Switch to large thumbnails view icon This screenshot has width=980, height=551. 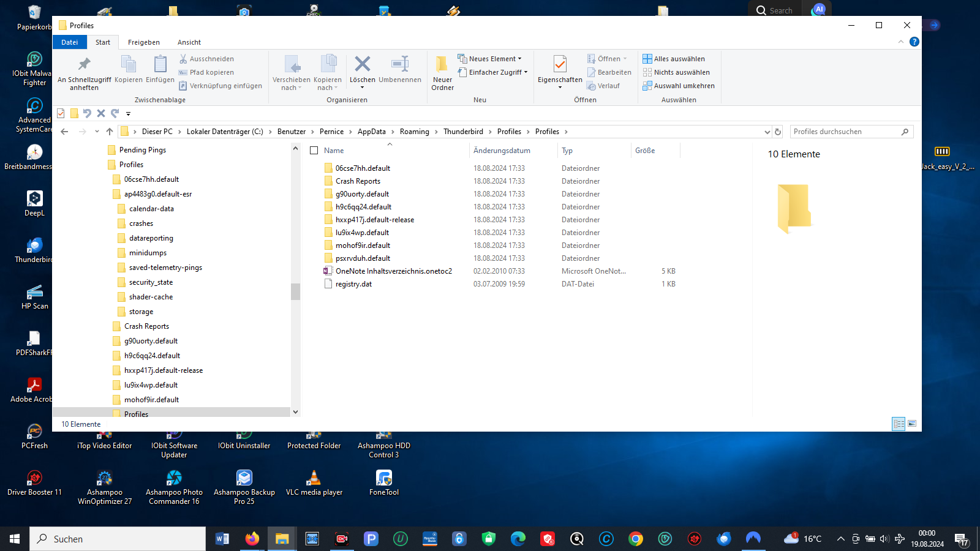pyautogui.click(x=912, y=424)
